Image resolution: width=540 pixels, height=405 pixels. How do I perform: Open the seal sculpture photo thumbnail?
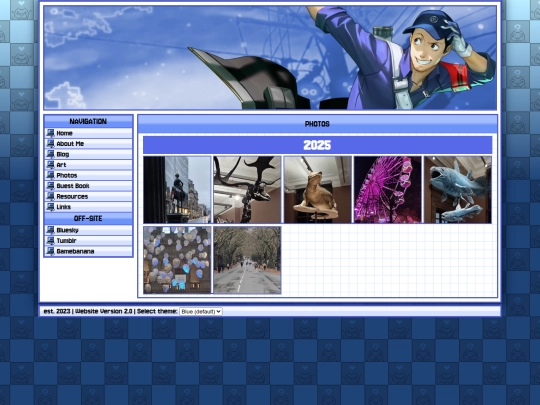click(318, 190)
